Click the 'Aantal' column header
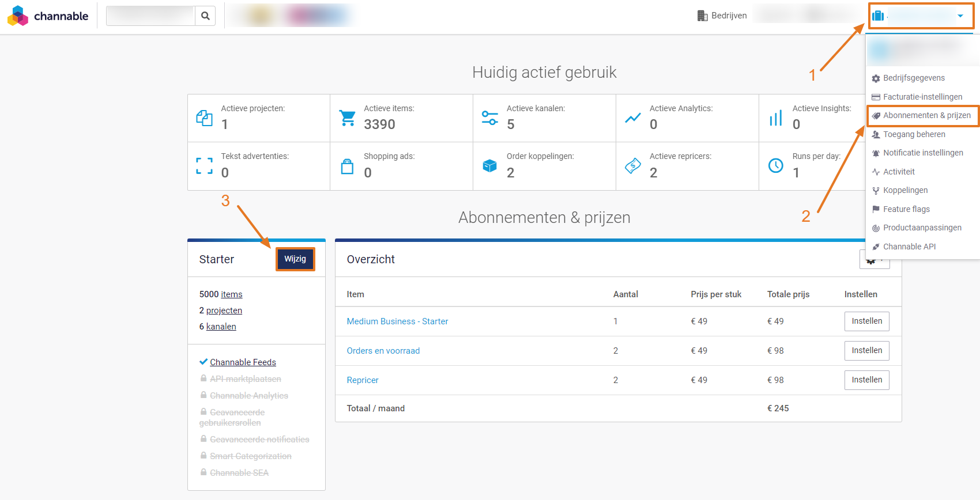Screen dimensions: 980x500 click(625, 294)
